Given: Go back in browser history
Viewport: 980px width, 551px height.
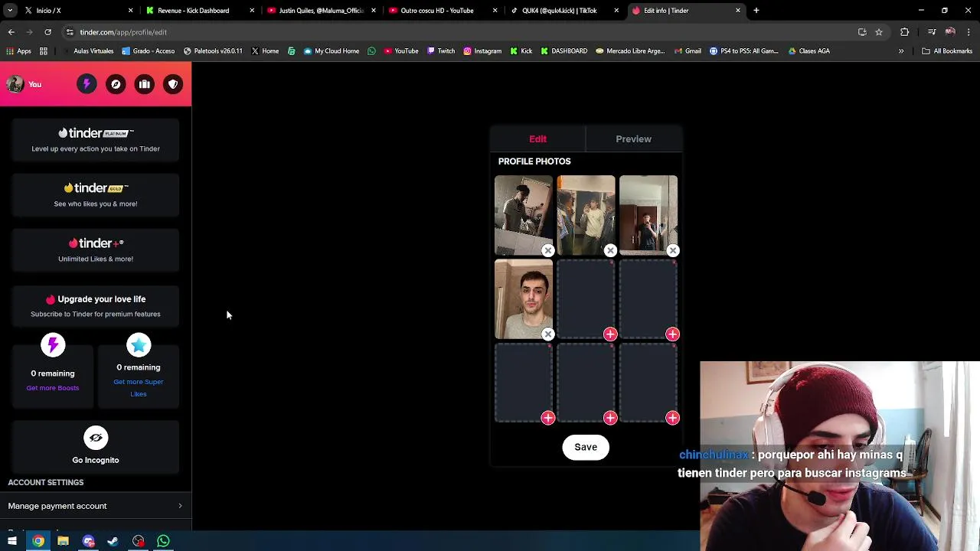Looking at the screenshot, I should click(11, 32).
